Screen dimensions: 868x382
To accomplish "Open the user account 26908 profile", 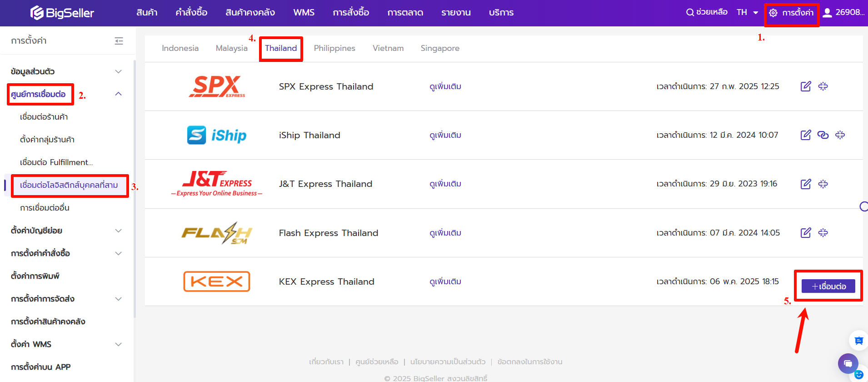I will tap(843, 12).
